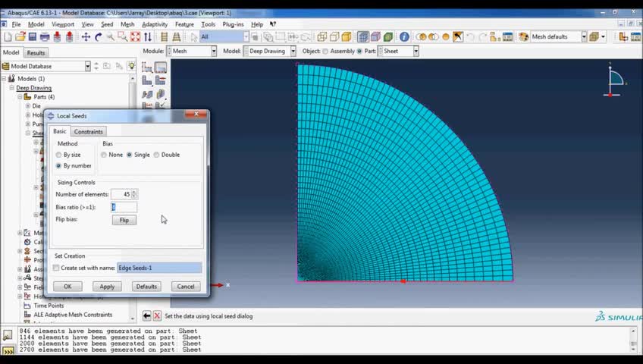Click the Bias ratio input field
Screen dimensions: 643x364
click(x=124, y=207)
